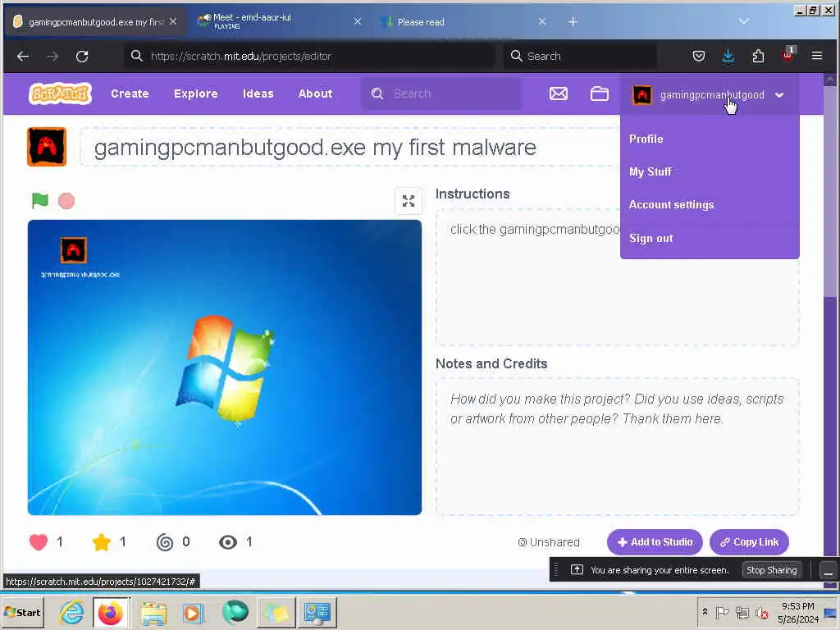The width and height of the screenshot is (840, 630).
Task: Click the uBlock extension icon with badge
Action: point(788,55)
